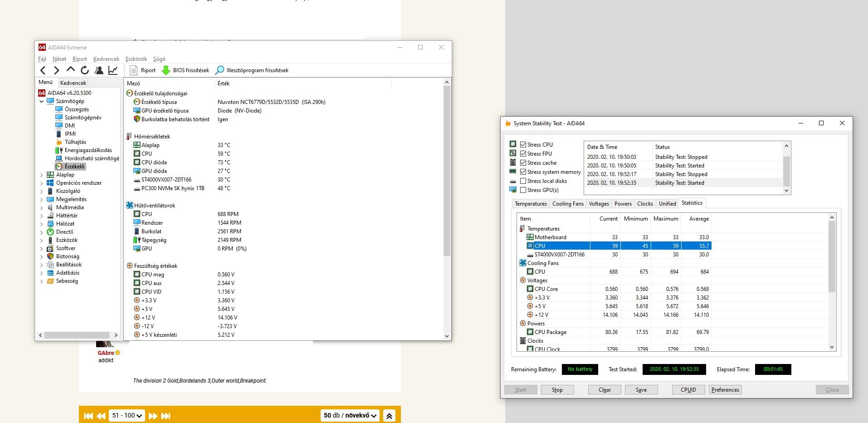Screen dimensions: 868x423
Task: Select the Motherboard temperature row
Action: click(614, 237)
